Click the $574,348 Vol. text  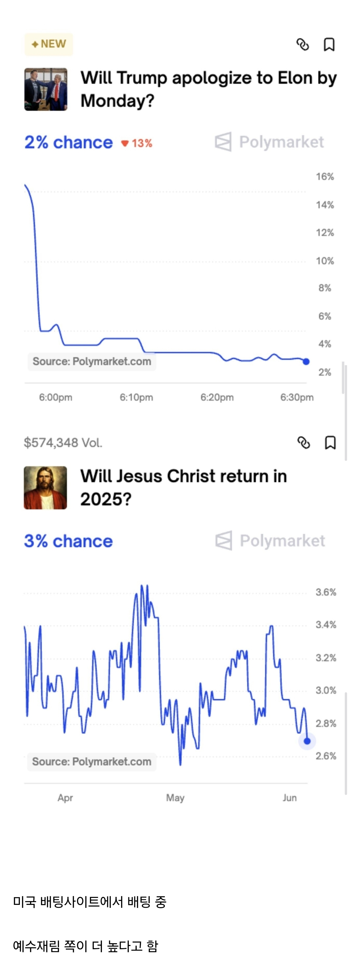click(x=63, y=443)
